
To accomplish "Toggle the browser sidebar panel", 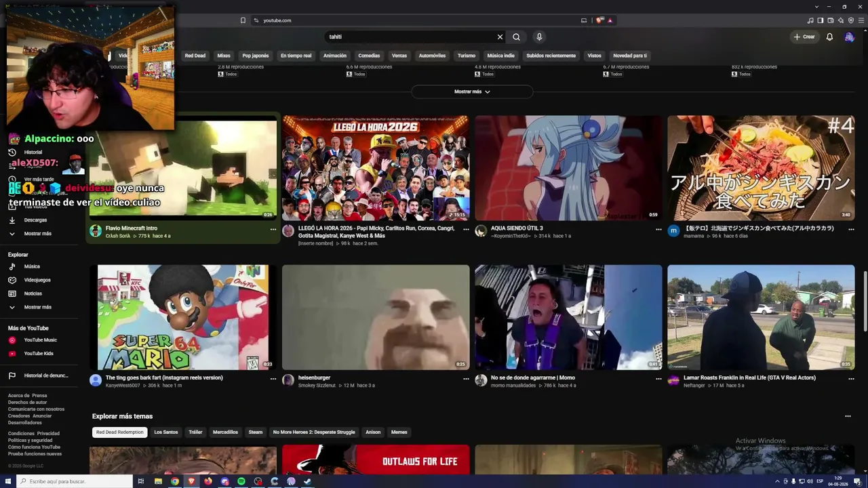I will tap(821, 20).
